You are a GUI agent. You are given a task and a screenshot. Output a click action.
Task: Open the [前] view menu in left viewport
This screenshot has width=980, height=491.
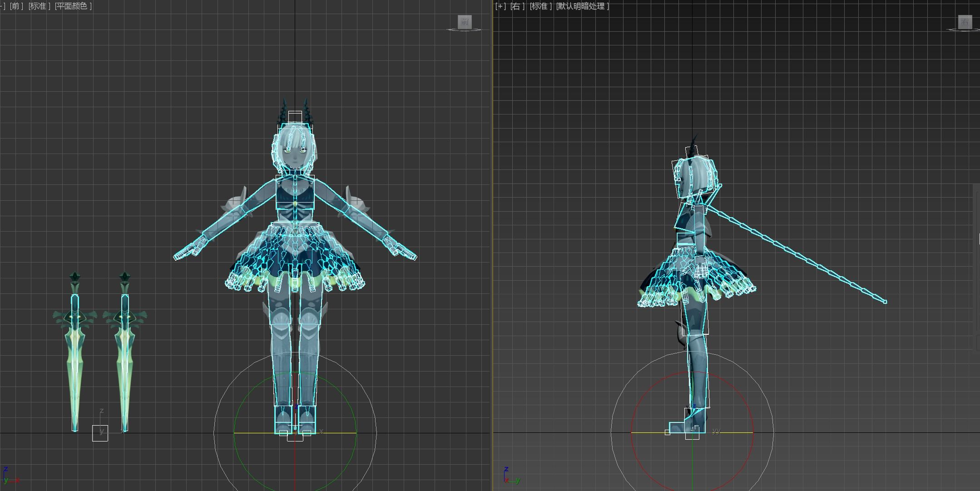pyautogui.click(x=16, y=6)
